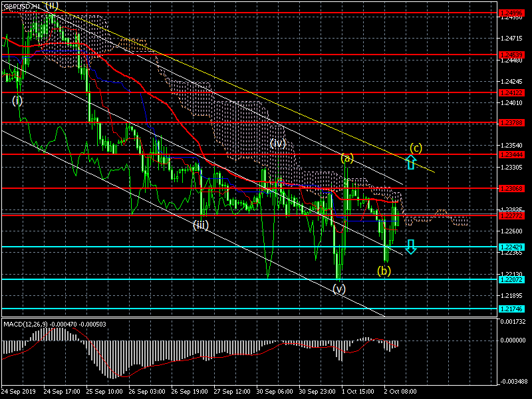Click the 1.23788 price level tag
The width and height of the screenshot is (532, 399).
pos(511,122)
